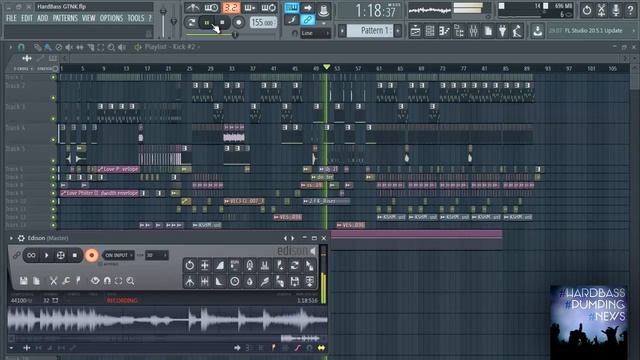Toggle typing keyboard to piano icon
Image resolution: width=640 pixels, height=360 pixels.
click(291, 8)
